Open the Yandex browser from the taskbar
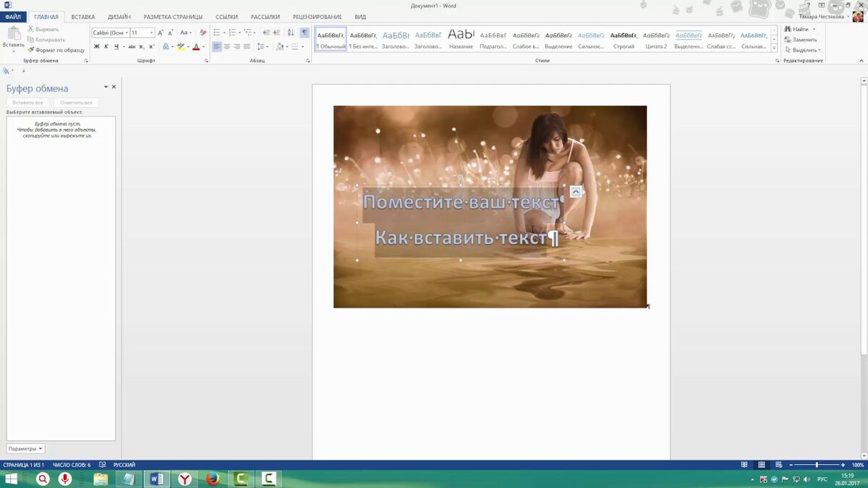 185,479
